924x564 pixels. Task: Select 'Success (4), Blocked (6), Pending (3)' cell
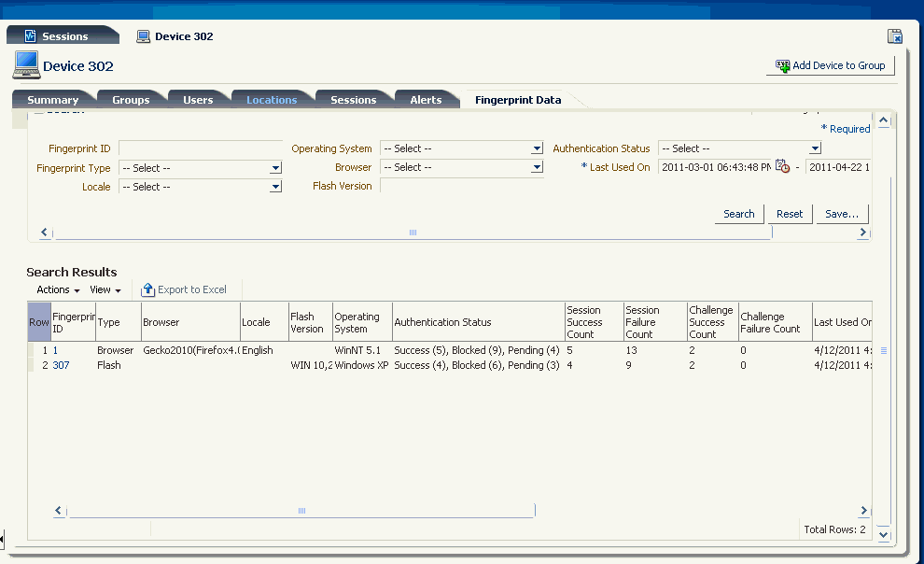(x=477, y=365)
